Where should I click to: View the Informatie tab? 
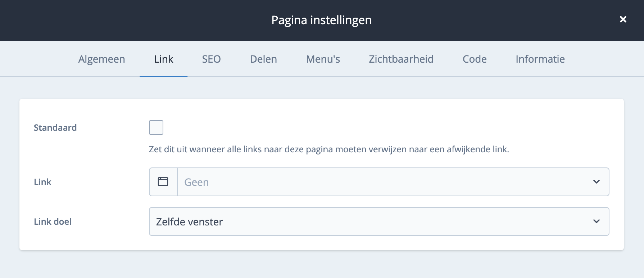click(x=540, y=59)
